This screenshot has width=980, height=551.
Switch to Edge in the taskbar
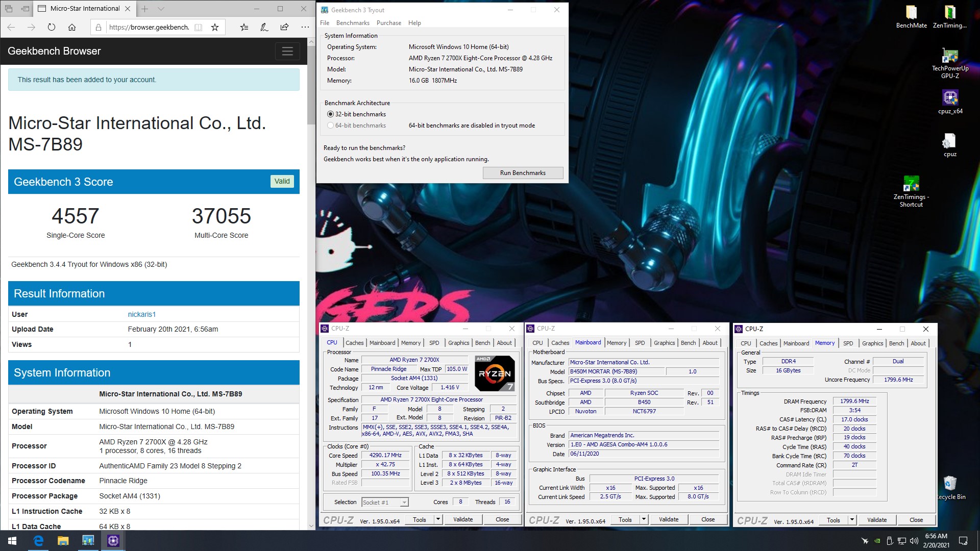coord(38,541)
